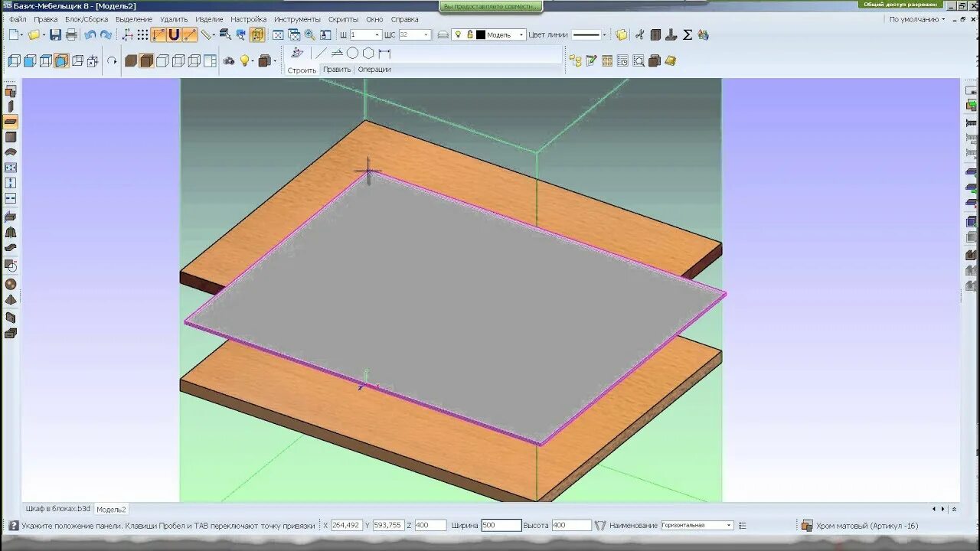
Task: Undo the last action
Action: (x=90, y=34)
